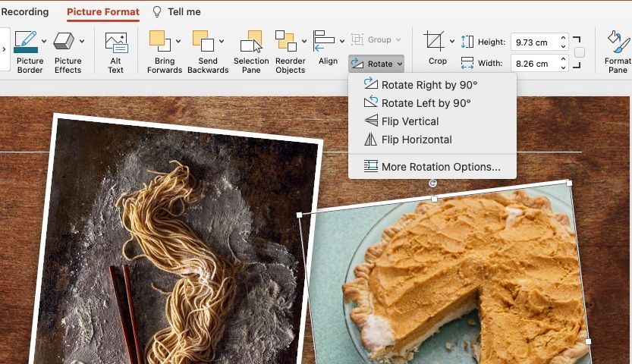Expand the Align dropdown

pyautogui.click(x=342, y=42)
